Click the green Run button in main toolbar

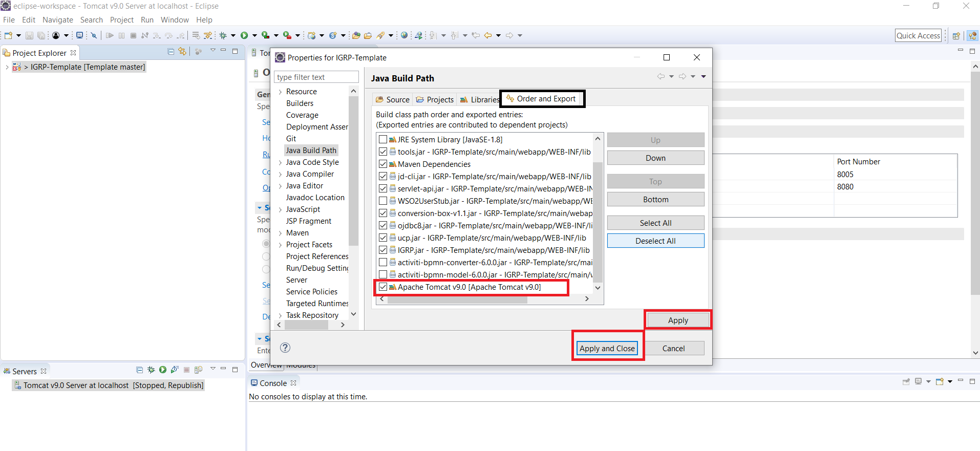coord(244,35)
